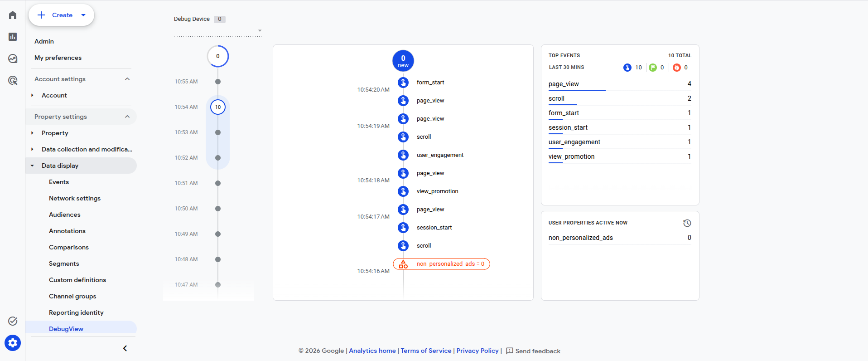Click the user_engagement event icon

(x=403, y=155)
